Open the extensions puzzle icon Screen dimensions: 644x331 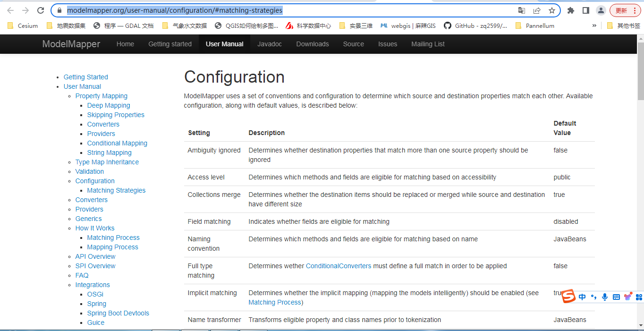pyautogui.click(x=571, y=10)
